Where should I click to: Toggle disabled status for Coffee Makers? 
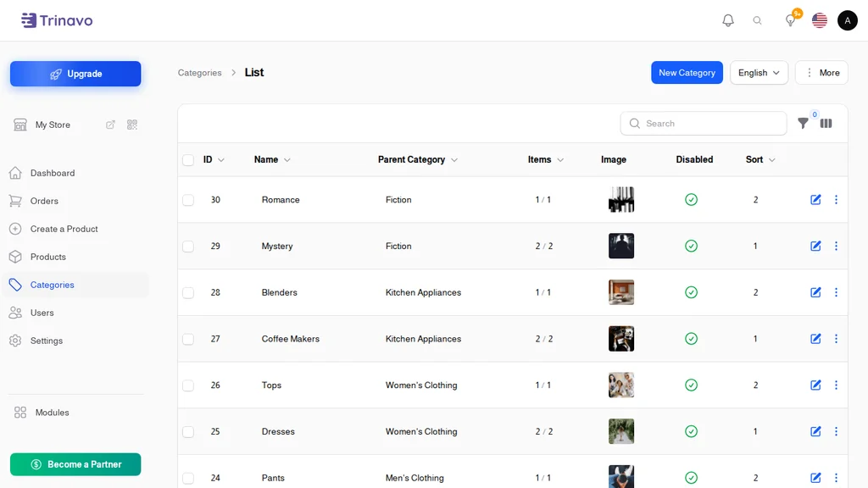(x=691, y=339)
